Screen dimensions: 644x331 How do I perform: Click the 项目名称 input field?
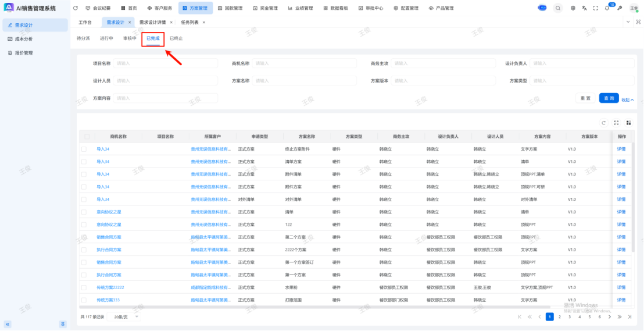tap(166, 63)
